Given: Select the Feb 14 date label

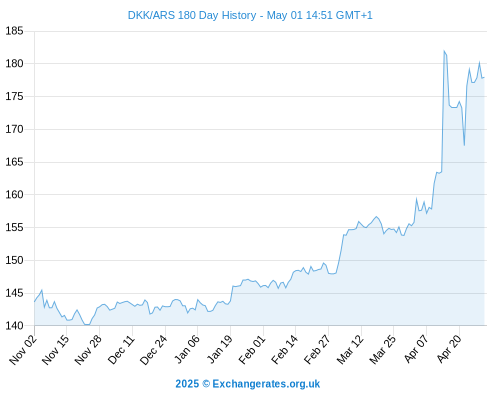Looking at the screenshot, I should coord(284,349).
